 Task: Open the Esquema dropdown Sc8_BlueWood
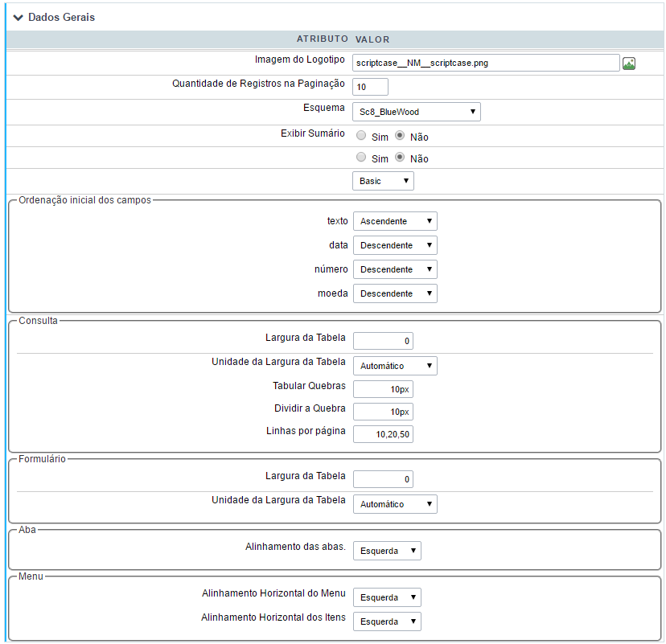tap(417, 112)
